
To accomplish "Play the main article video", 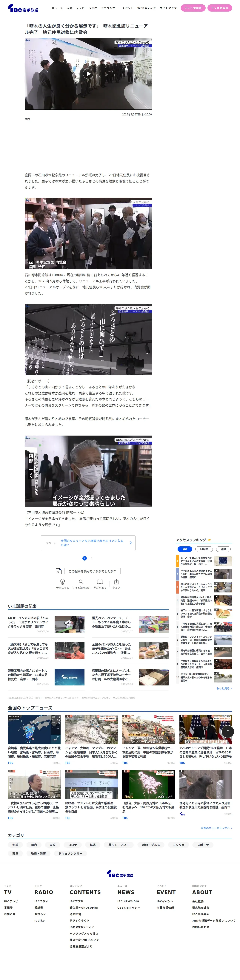I will click(88, 74).
